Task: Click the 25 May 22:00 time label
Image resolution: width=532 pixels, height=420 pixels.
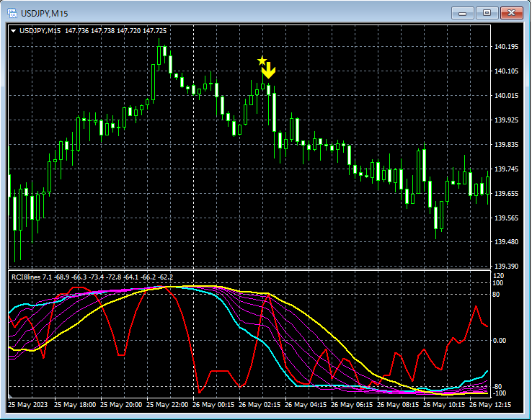Action: click(x=167, y=405)
